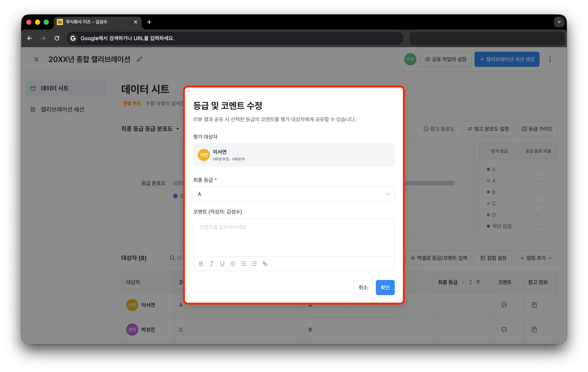This screenshot has height=372, width=588.
Task: Click the 이즈 avatar in header
Action: pyautogui.click(x=410, y=59)
